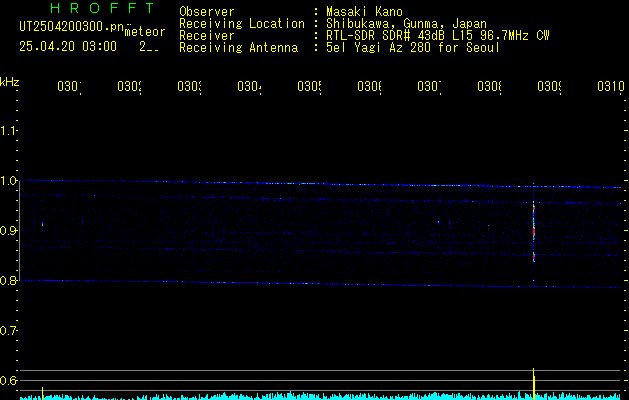629x400 pixels.
Task: Click the kHz axis unit label
Action: [9, 82]
